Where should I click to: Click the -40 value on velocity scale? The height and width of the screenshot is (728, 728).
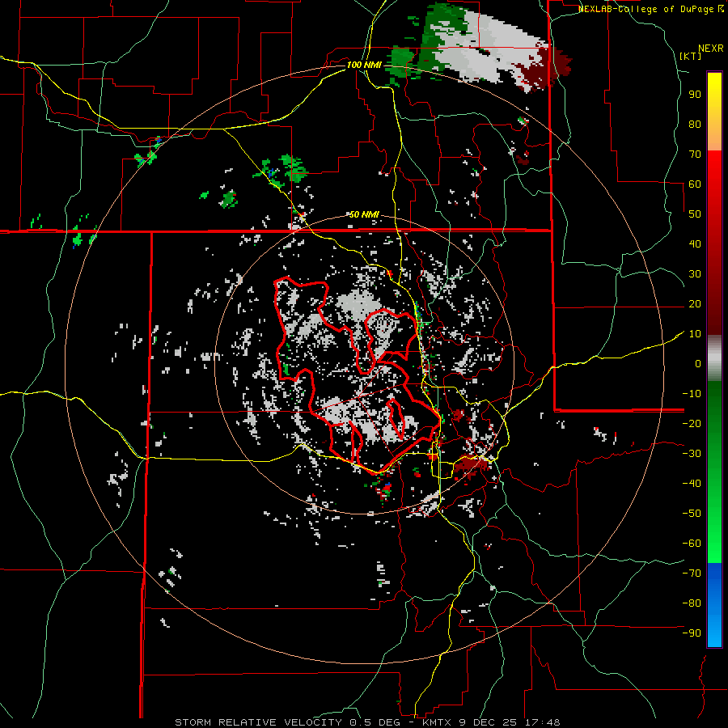pos(692,484)
